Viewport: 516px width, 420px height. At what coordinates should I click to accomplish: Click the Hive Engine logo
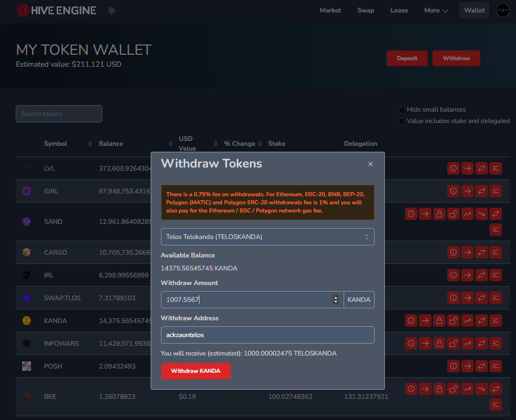pyautogui.click(x=56, y=10)
